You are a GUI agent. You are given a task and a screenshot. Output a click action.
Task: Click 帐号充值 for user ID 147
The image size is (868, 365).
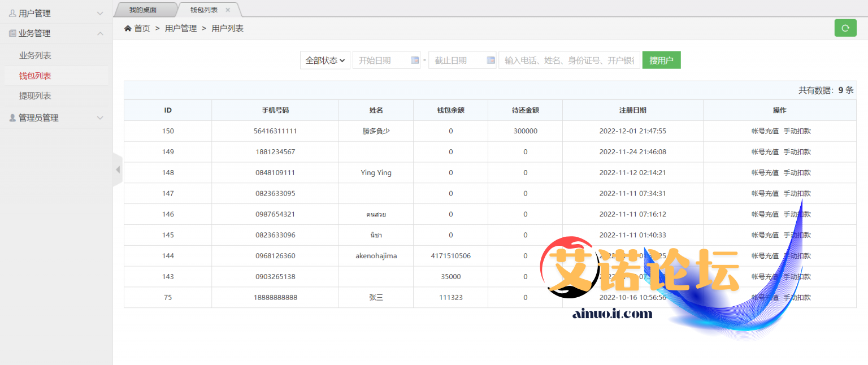coord(765,193)
